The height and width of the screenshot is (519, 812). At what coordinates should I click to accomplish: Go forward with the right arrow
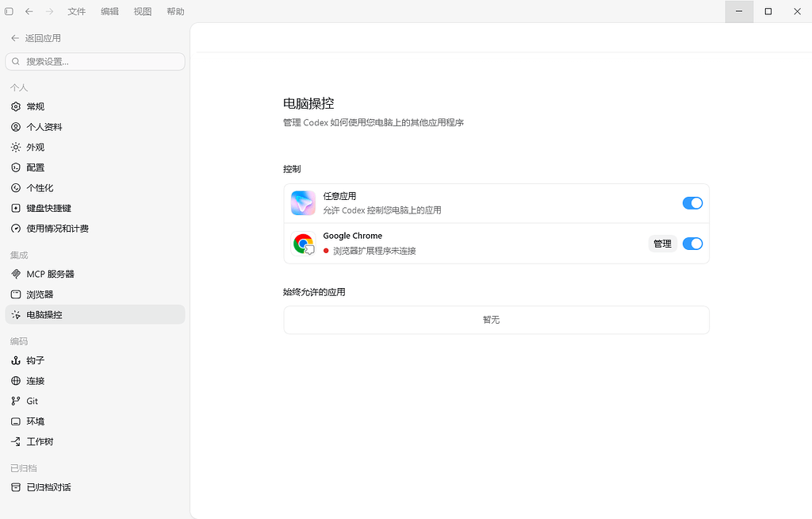[49, 11]
